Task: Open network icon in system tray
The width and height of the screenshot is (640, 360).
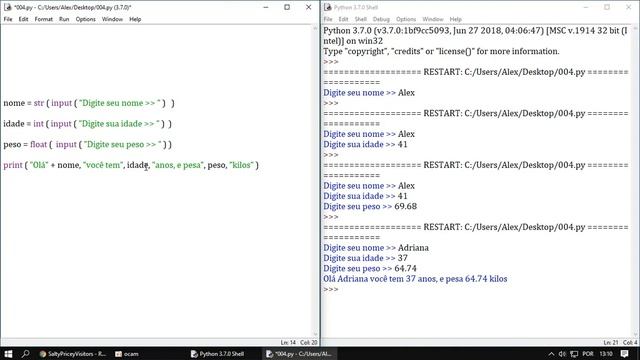Action: pyautogui.click(x=574, y=354)
